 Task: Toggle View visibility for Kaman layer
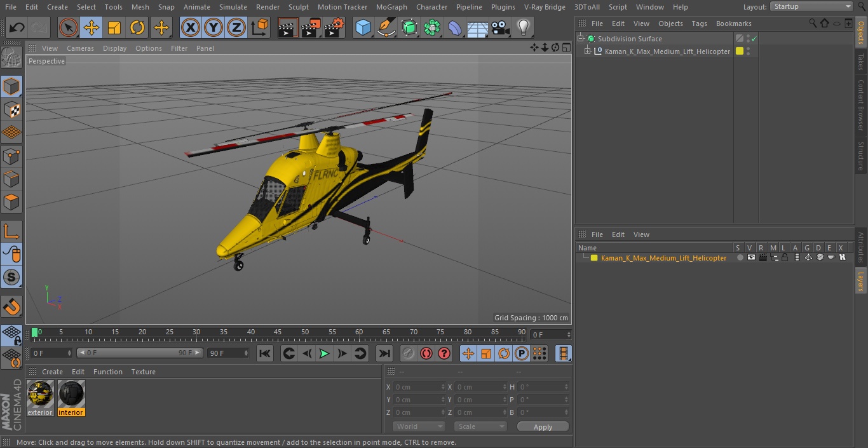point(751,258)
